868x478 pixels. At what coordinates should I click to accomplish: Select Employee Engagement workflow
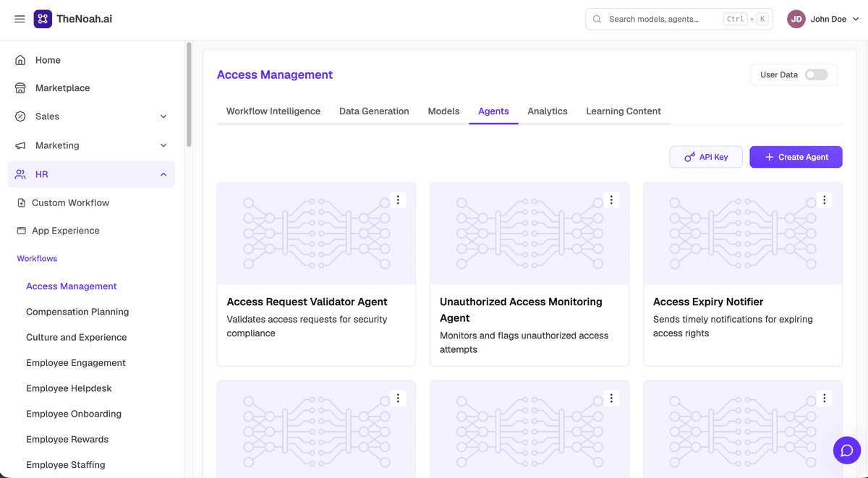pos(76,363)
